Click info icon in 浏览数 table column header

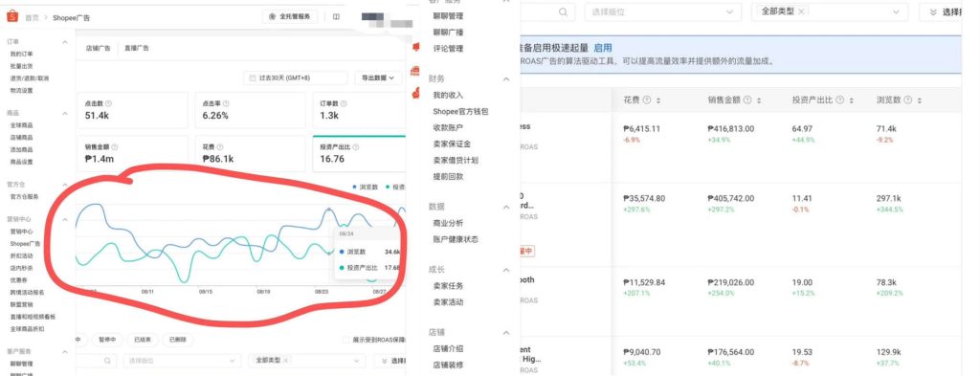[907, 100]
